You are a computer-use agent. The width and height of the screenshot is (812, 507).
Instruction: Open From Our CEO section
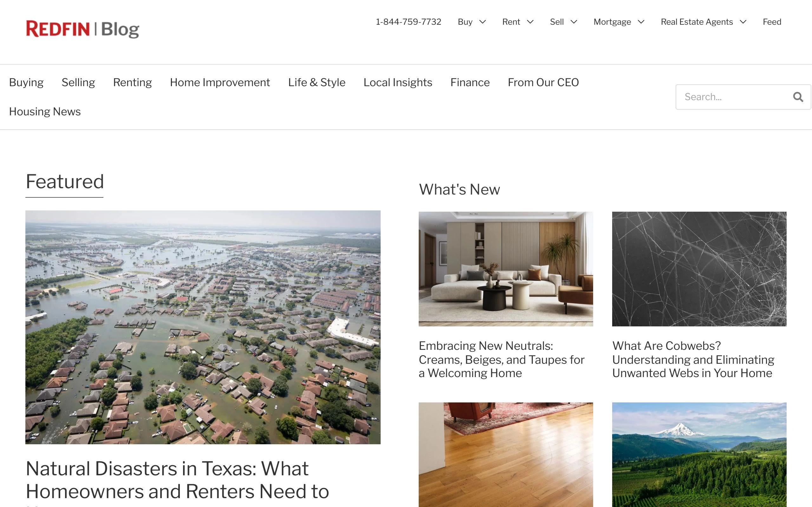[x=543, y=82]
